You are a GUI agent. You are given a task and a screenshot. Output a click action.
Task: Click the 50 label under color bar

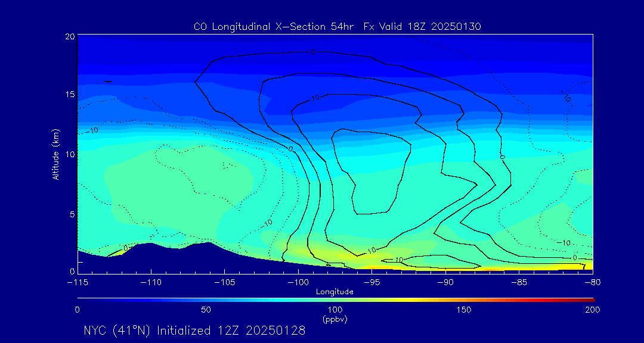click(206, 310)
